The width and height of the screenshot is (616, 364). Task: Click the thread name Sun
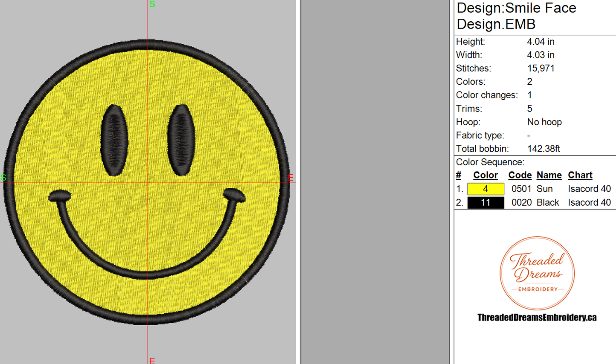[544, 189]
